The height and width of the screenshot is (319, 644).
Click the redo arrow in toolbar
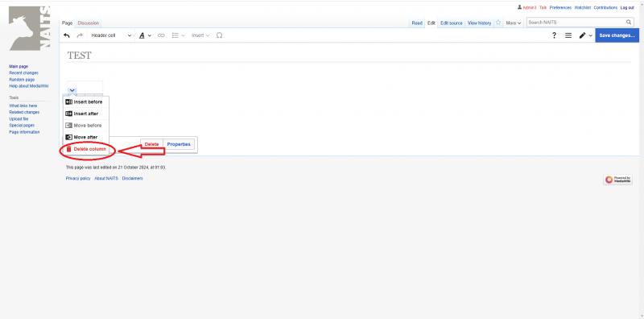pos(80,35)
